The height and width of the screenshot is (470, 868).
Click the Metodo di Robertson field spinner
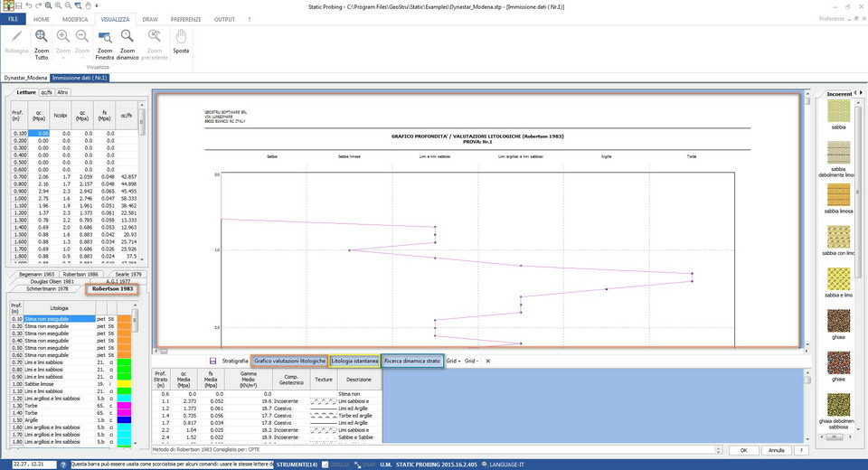tap(719, 450)
